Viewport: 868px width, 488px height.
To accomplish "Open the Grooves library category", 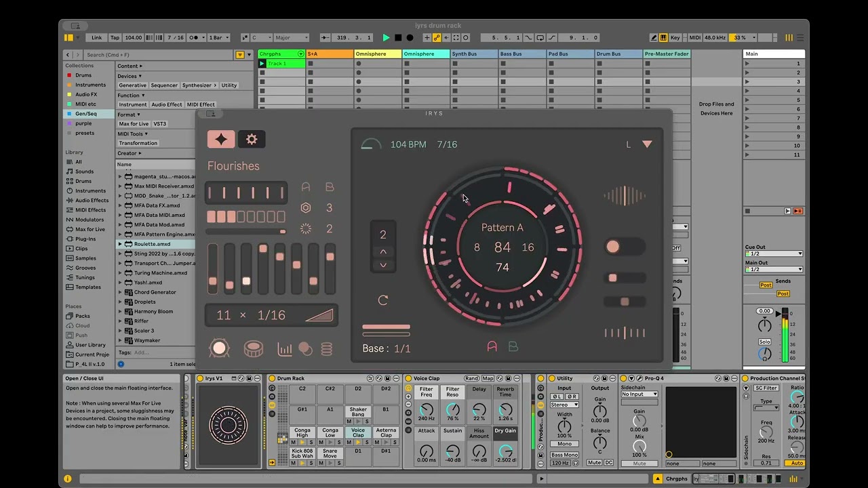I will tap(85, 268).
